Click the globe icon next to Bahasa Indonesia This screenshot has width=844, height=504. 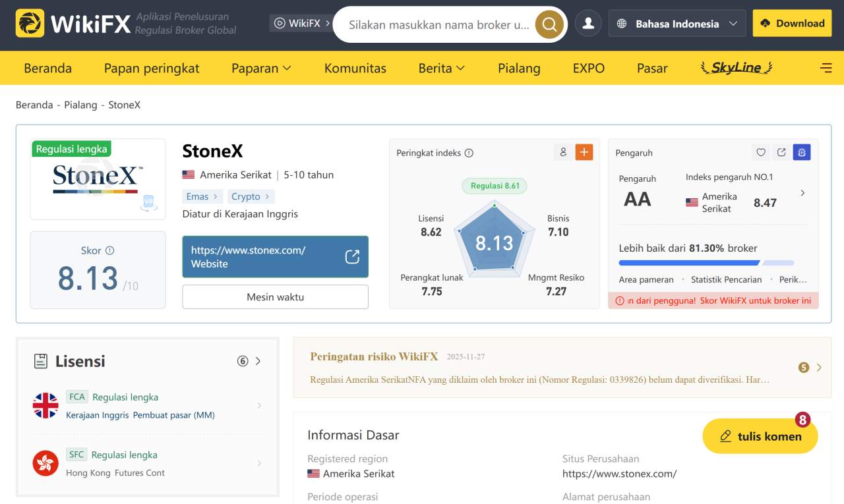pos(621,23)
